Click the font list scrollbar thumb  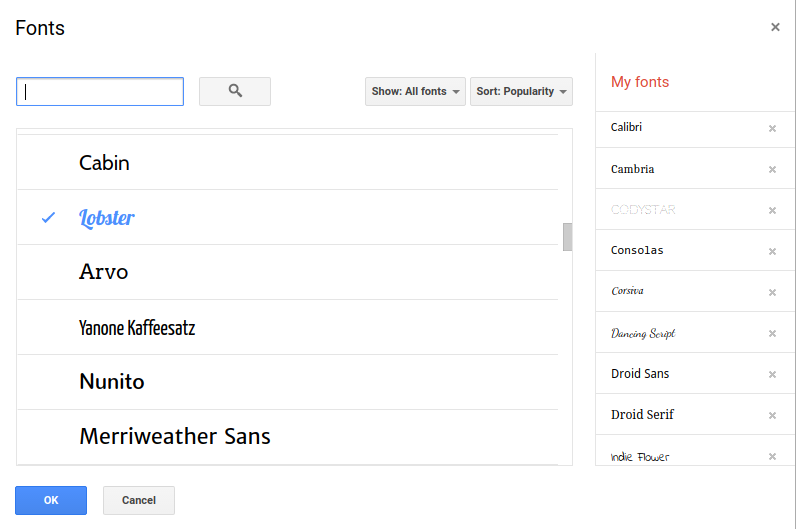[567, 237]
